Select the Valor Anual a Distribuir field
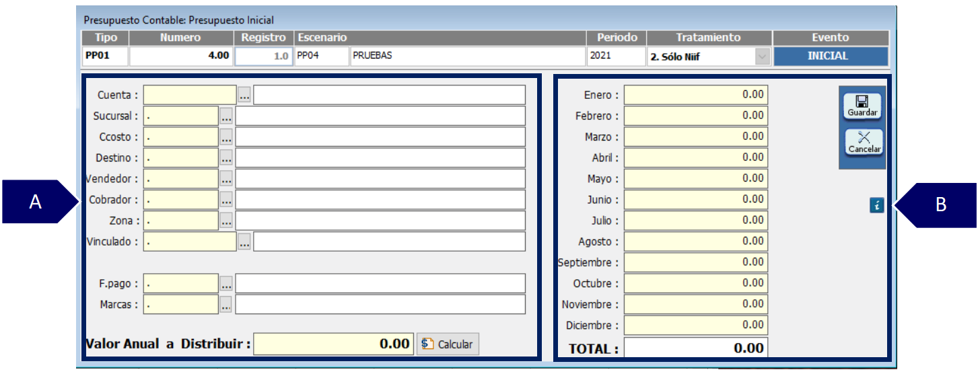 click(x=332, y=344)
